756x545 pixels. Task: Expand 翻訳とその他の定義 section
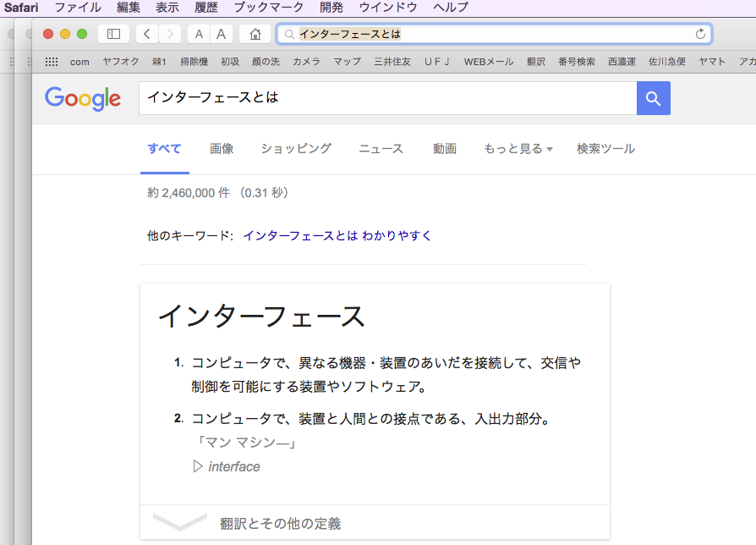click(x=281, y=523)
